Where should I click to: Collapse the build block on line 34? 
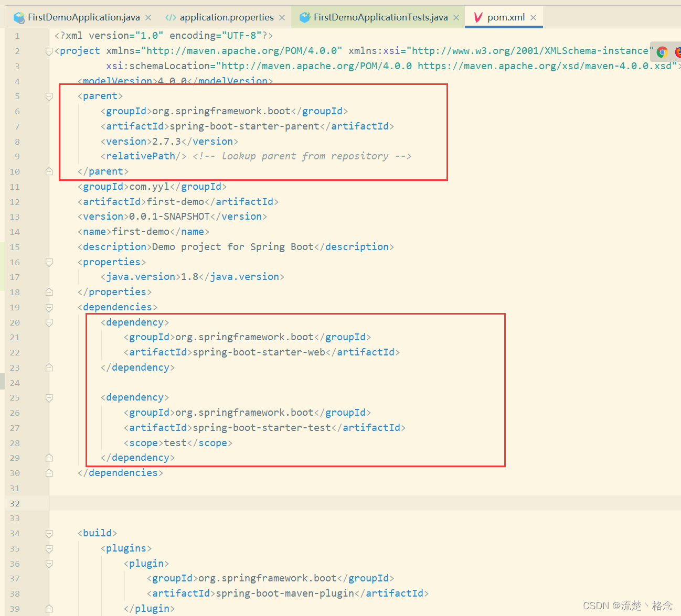click(x=49, y=533)
